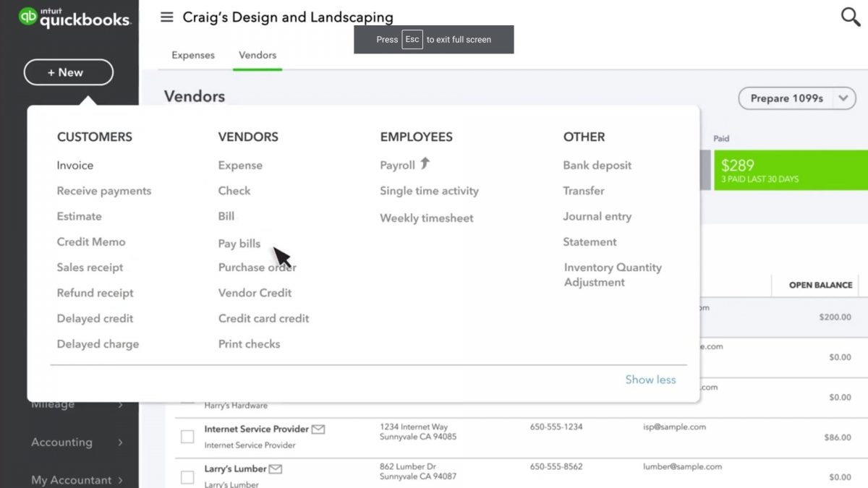The height and width of the screenshot is (488, 868).
Task: Select Statement under Other
Action: [590, 242]
